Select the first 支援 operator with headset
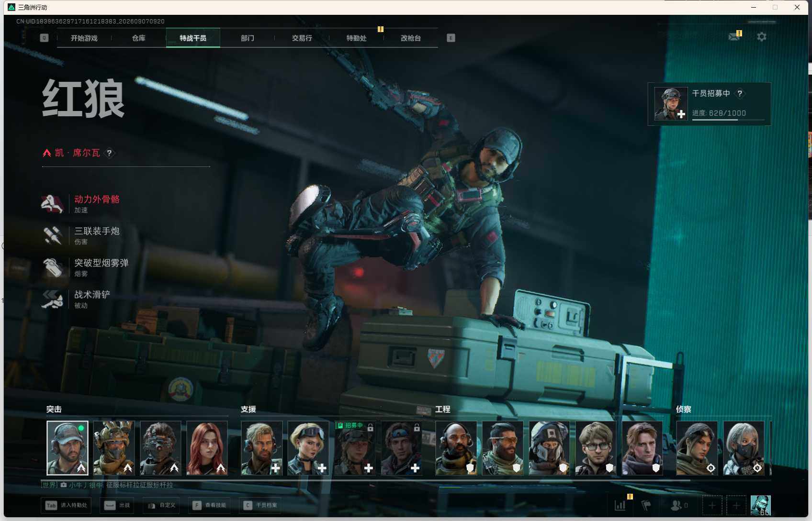 pos(262,448)
